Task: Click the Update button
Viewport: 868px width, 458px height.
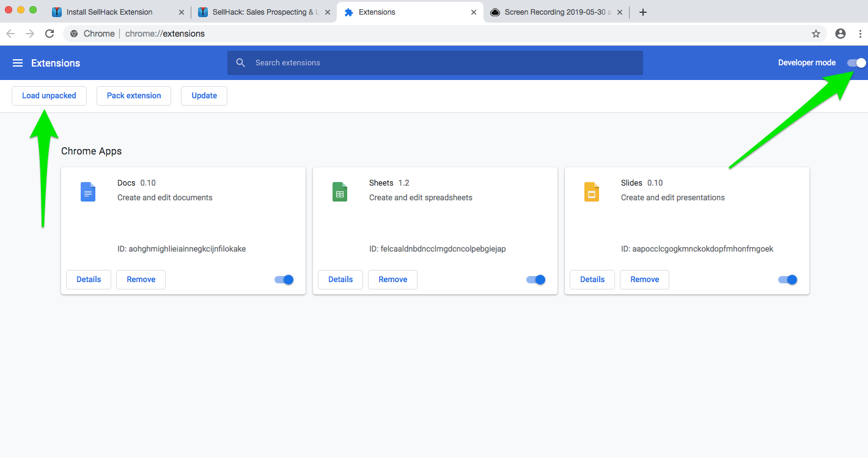Action: pyautogui.click(x=204, y=96)
